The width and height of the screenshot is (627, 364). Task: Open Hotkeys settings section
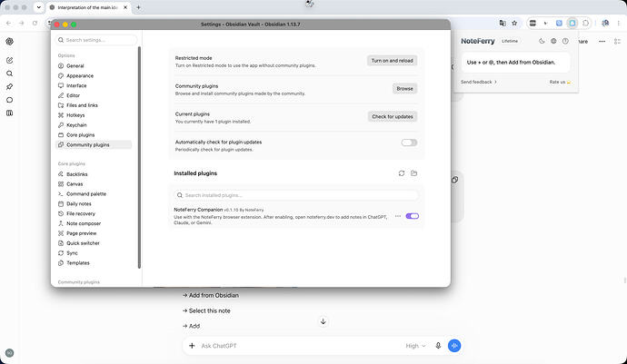[x=75, y=115]
